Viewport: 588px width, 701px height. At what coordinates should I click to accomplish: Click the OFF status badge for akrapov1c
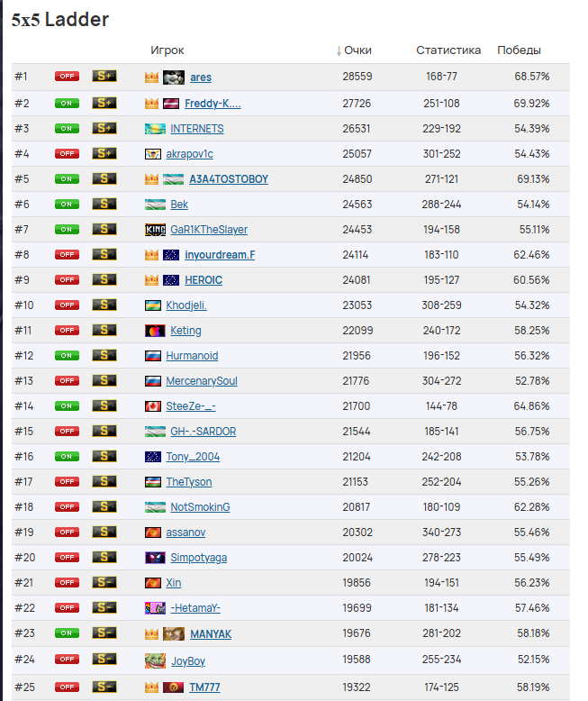[67, 154]
